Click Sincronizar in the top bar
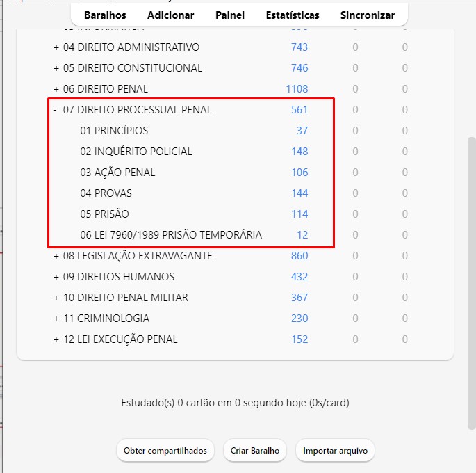476x473 pixels. pos(368,15)
